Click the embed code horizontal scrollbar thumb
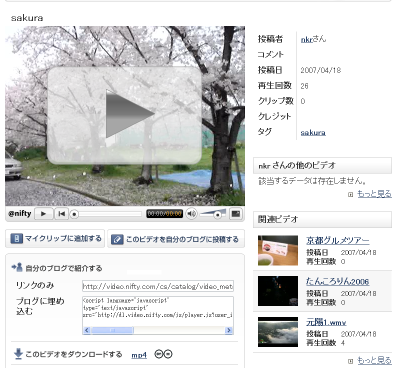The image size is (393, 368). pos(112,330)
